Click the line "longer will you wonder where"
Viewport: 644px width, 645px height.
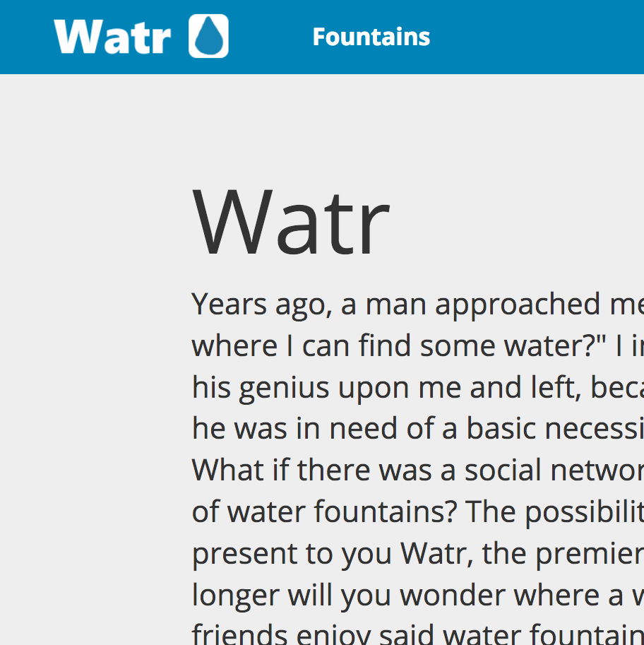coord(417,596)
